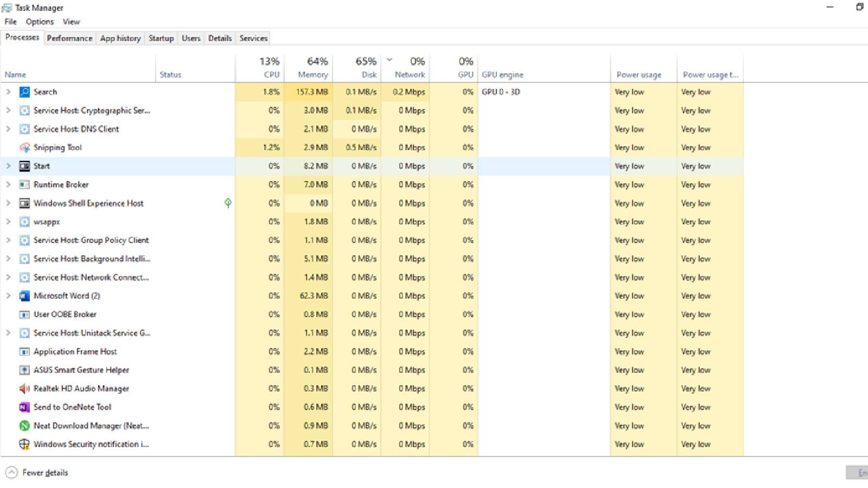Select the Snipping Tool scissors icon
Image resolution: width=868 pixels, height=488 pixels.
point(24,147)
